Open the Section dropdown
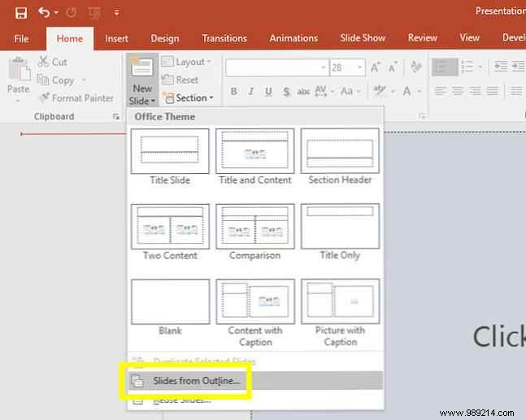 click(188, 97)
